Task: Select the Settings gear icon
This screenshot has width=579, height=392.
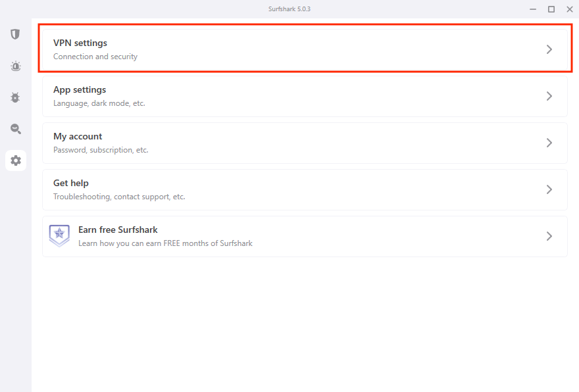Action: pyautogui.click(x=15, y=160)
